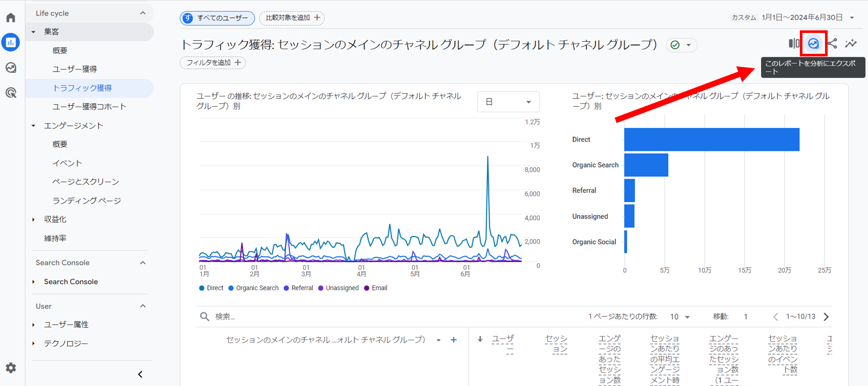Click the Home icon in left rail

[11, 18]
